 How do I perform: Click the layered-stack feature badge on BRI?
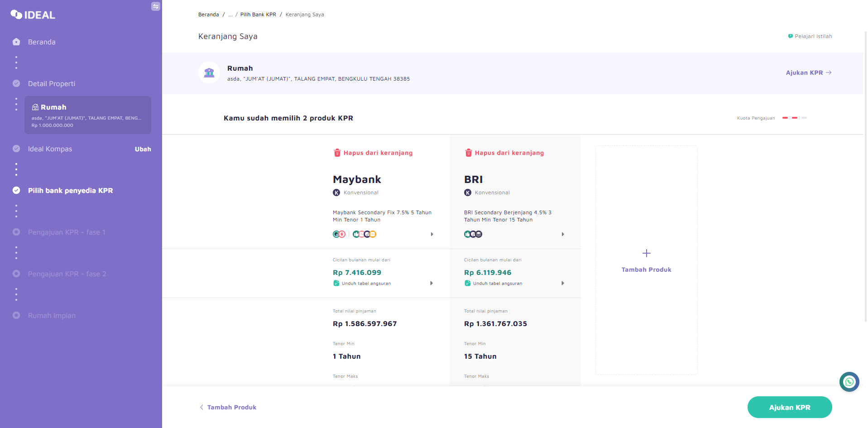point(479,234)
